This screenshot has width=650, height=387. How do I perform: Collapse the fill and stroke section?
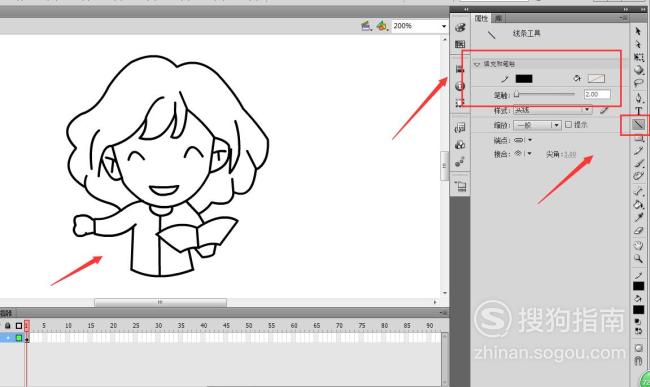click(477, 64)
